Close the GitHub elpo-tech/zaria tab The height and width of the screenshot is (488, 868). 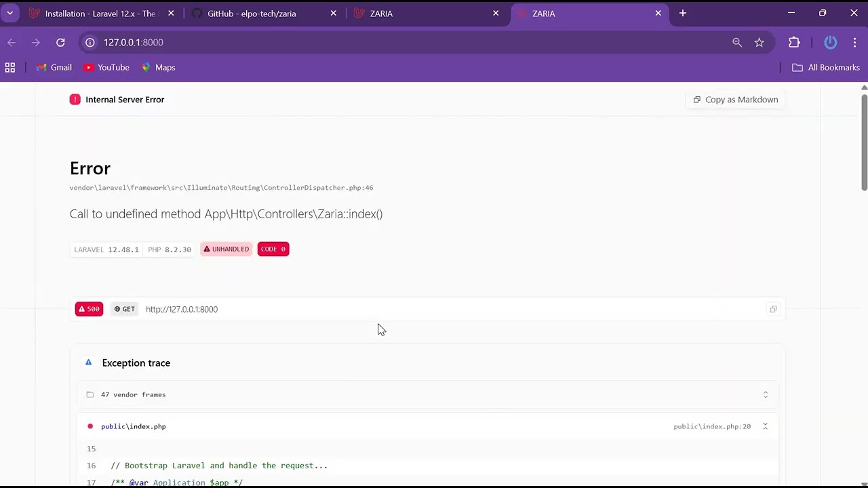[x=333, y=13]
